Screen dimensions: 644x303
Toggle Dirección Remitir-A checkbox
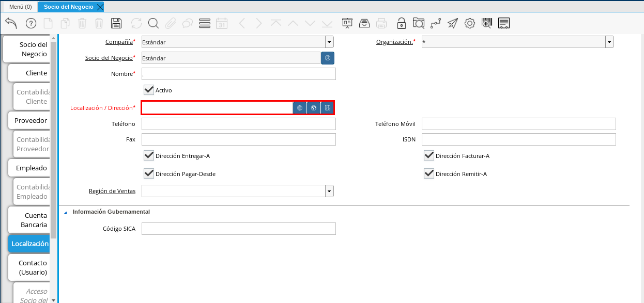click(428, 173)
